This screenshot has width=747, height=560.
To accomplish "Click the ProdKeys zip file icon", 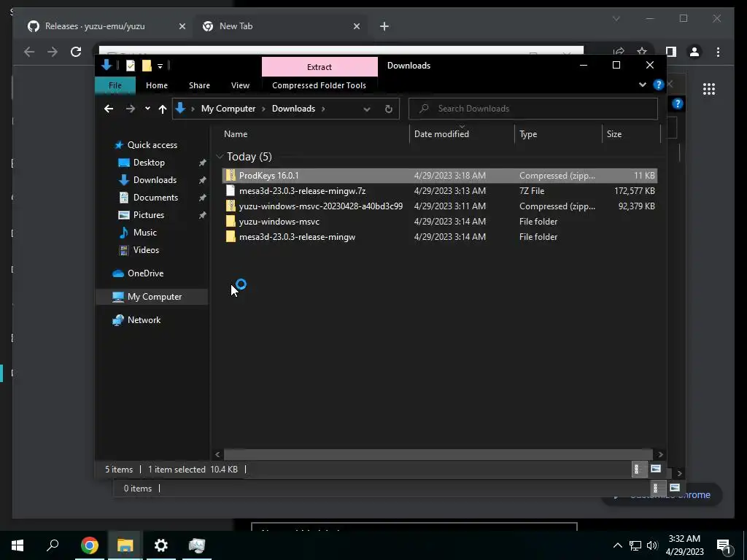I will pos(231,175).
